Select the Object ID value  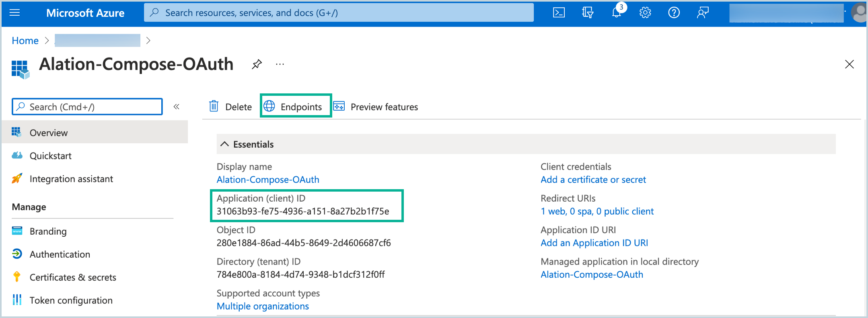[x=304, y=243]
